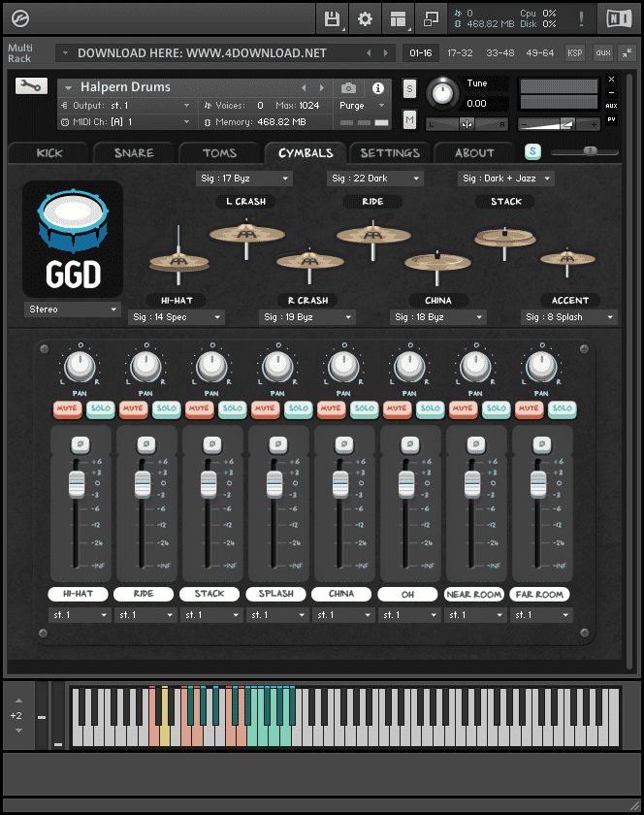644x815 pixels.
Task: Open the save (floppy disk) menu
Action: pyautogui.click(x=332, y=19)
